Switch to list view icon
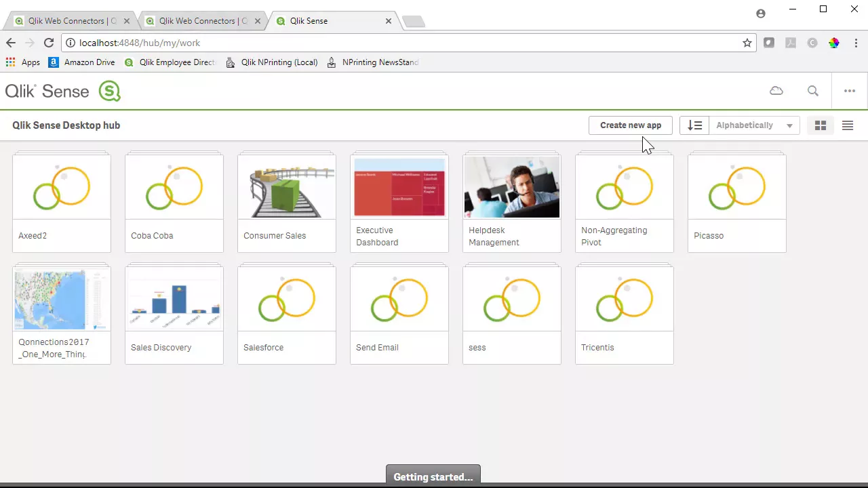Viewport: 868px width, 488px height. 848,125
